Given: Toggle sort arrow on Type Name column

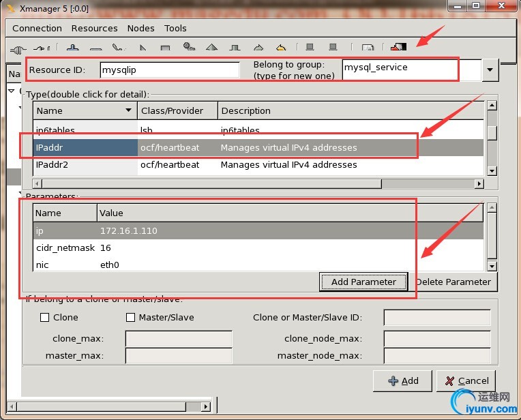Looking at the screenshot, I should [129, 110].
